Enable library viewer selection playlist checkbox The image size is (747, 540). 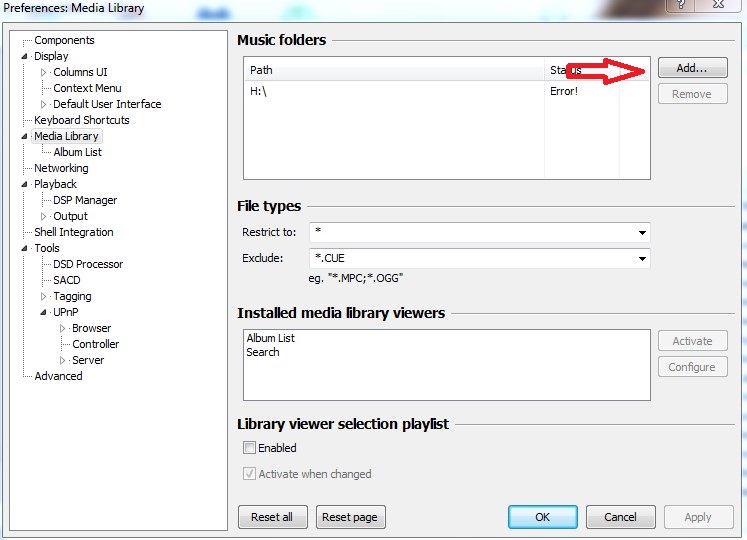pyautogui.click(x=249, y=448)
